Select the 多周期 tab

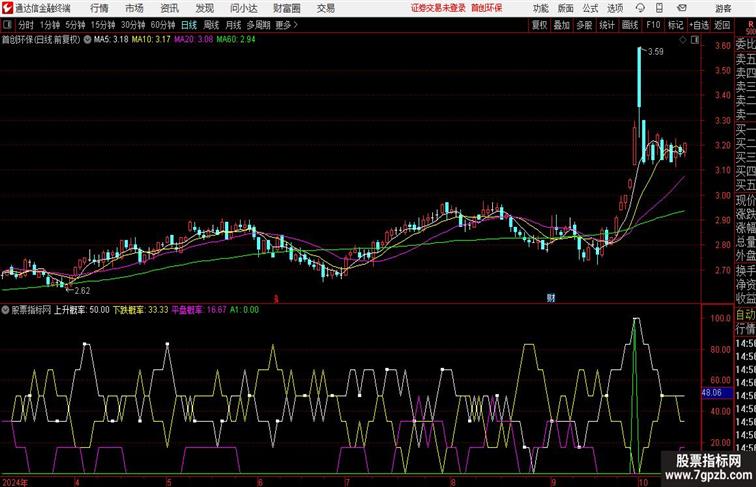[x=258, y=25]
